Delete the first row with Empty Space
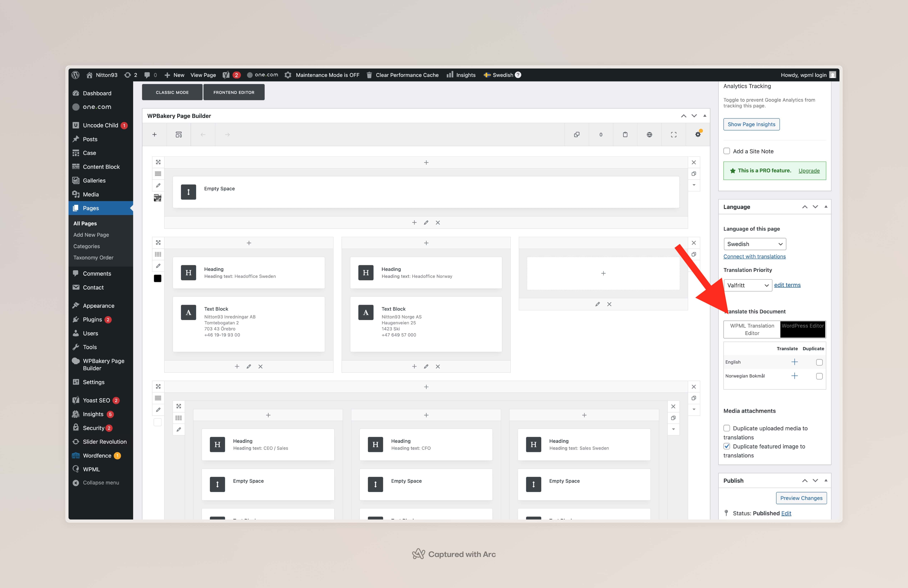This screenshot has height=588, width=908. 694,163
